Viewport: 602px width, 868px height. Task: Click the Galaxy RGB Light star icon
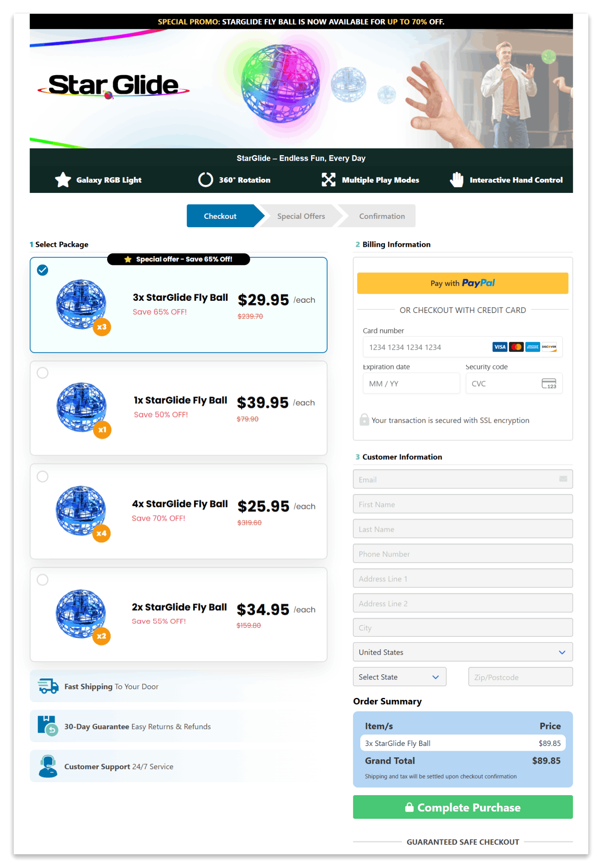click(63, 180)
